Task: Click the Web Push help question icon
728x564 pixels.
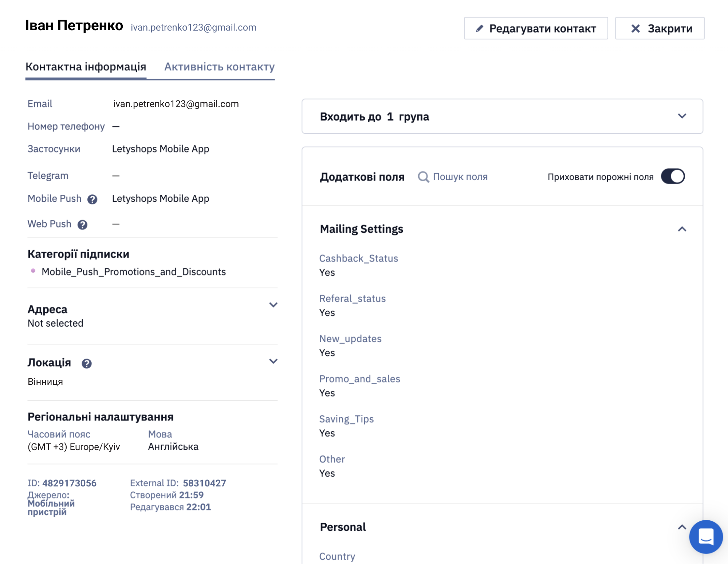Action: tap(82, 225)
